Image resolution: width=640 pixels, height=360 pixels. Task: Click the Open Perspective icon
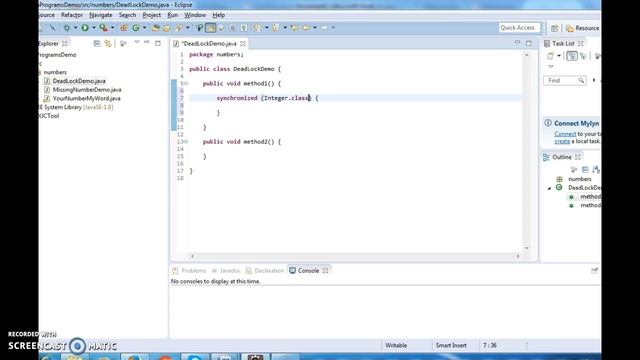click(554, 28)
